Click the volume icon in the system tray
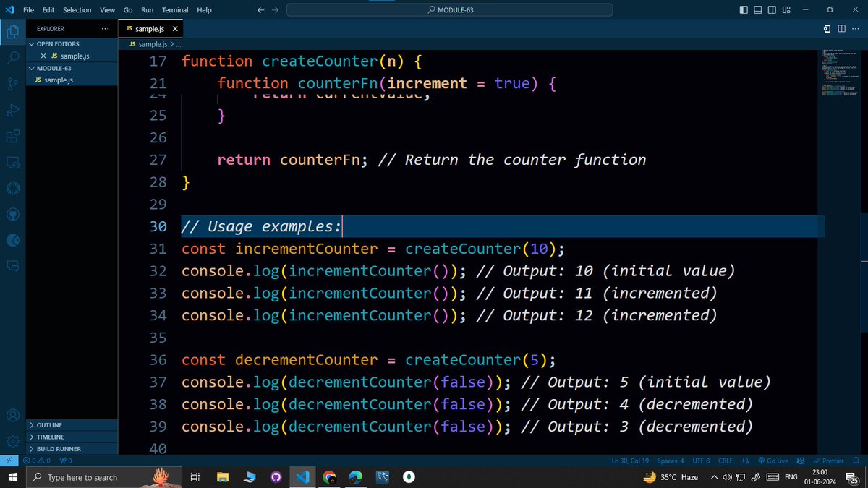The image size is (868, 488). 727,477
